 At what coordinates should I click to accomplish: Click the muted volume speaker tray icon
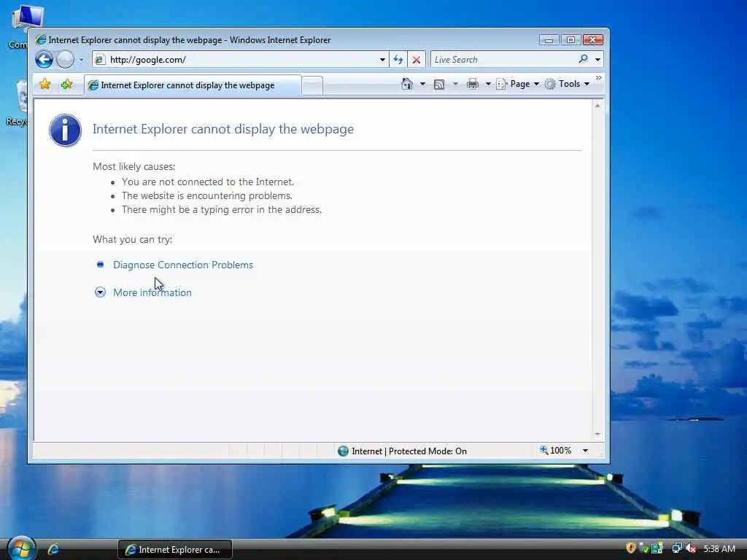point(691,548)
